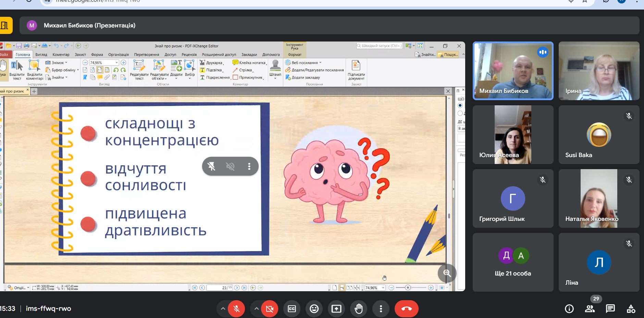Image resolution: width=644 pixels, height=318 pixels.
Task: Click the raise hand icon
Action: [x=358, y=309]
